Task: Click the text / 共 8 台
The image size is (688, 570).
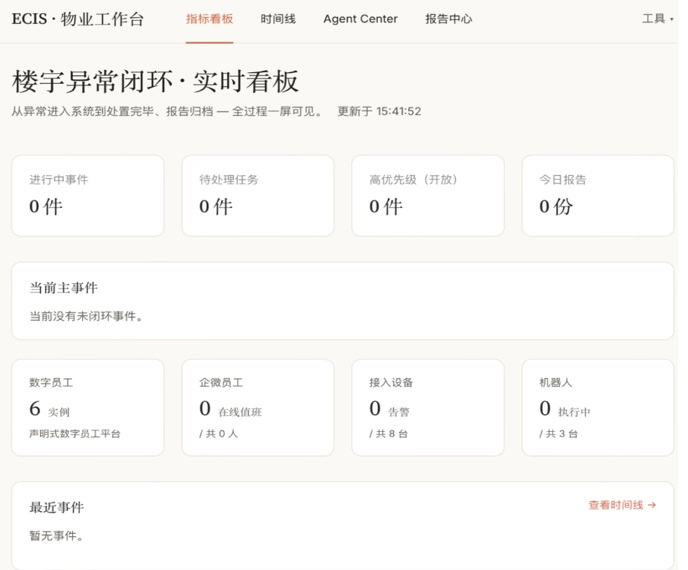Action: (388, 434)
